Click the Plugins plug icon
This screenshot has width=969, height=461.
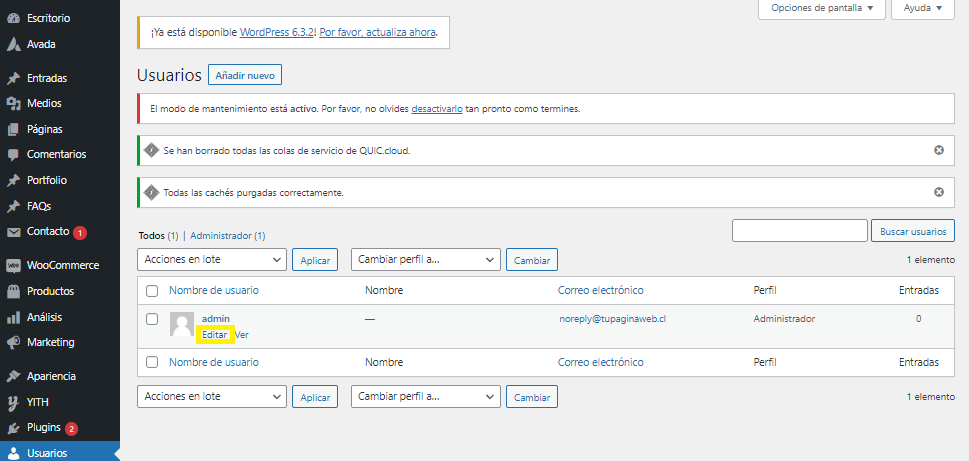(x=13, y=428)
